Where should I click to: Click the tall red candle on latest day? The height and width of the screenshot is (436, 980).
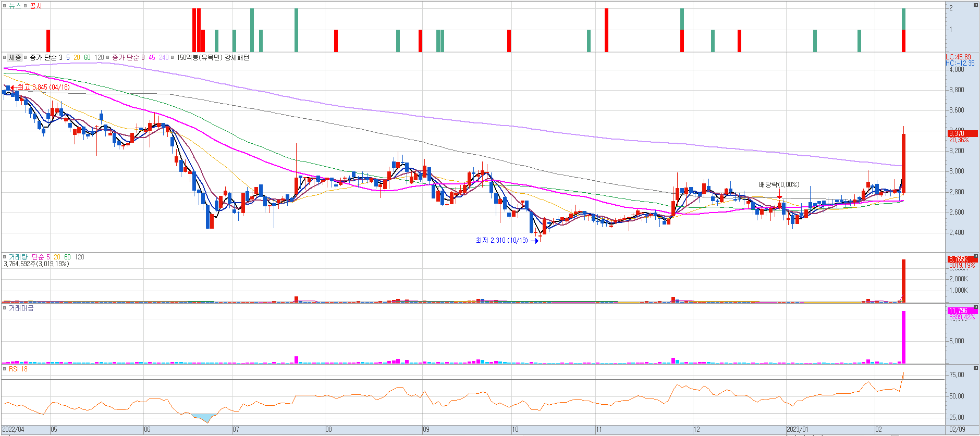903,163
